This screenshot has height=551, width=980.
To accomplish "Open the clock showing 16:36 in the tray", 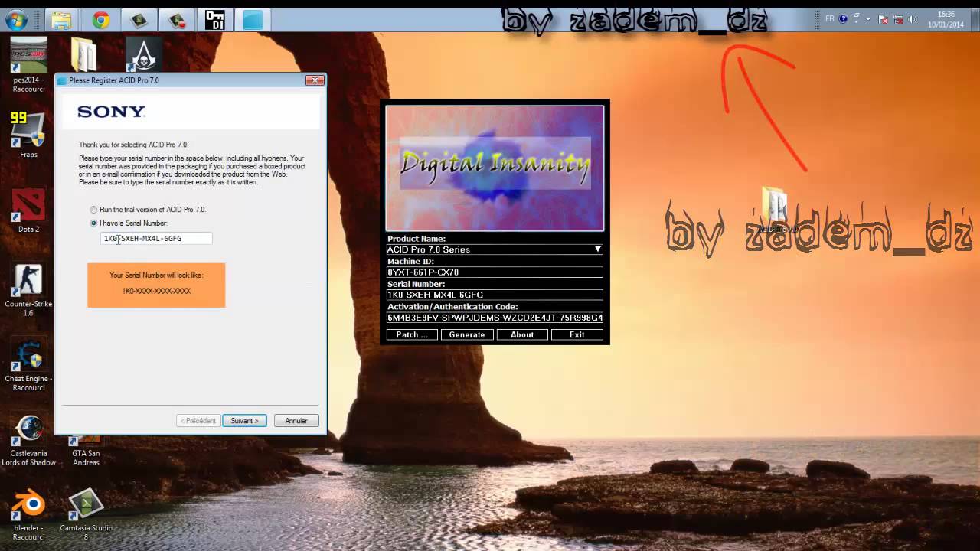I will click(x=946, y=19).
